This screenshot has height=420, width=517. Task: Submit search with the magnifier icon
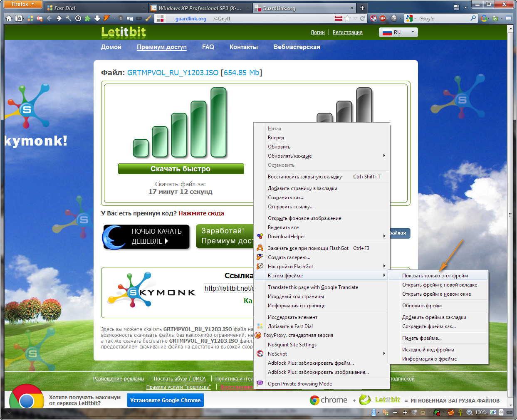473,18
